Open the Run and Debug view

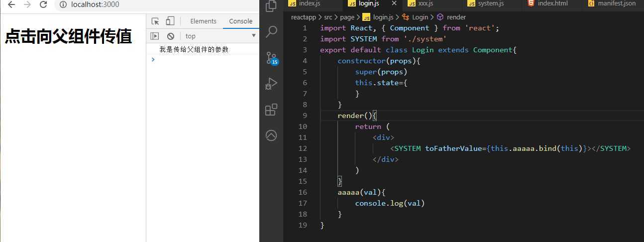click(271, 83)
